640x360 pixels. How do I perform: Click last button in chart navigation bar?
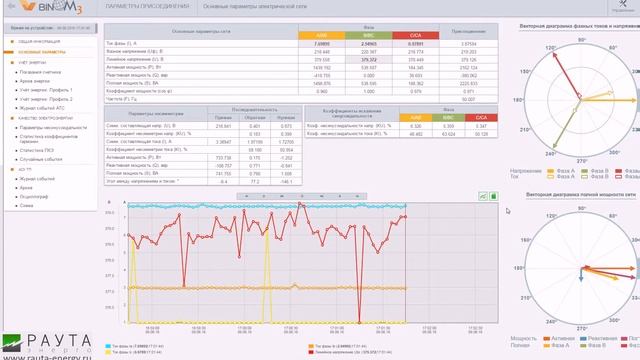[x=358, y=196]
